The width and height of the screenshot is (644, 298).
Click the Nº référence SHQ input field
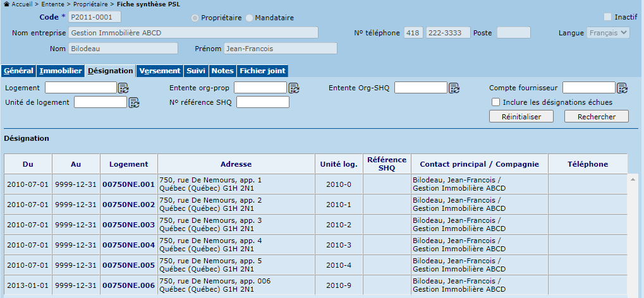tap(262, 102)
